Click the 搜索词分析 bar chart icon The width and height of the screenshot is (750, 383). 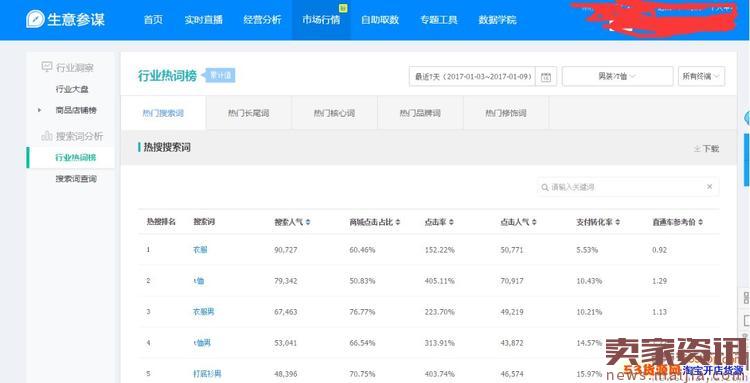tap(46, 136)
